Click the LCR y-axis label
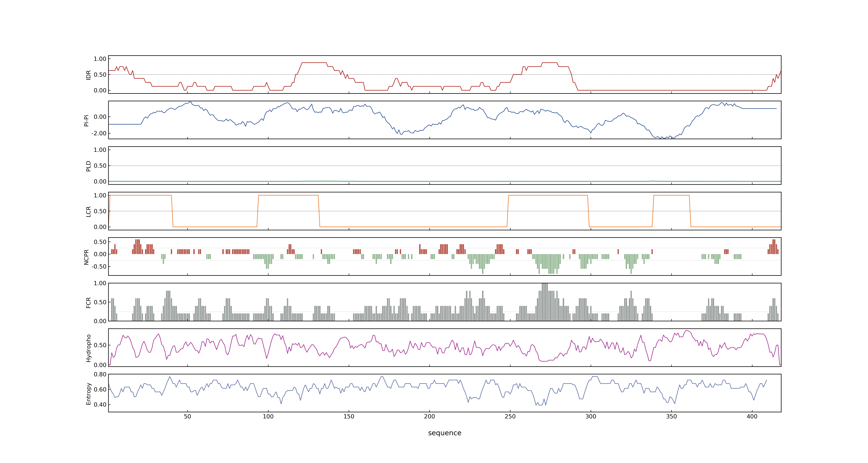868x463 pixels. (89, 212)
